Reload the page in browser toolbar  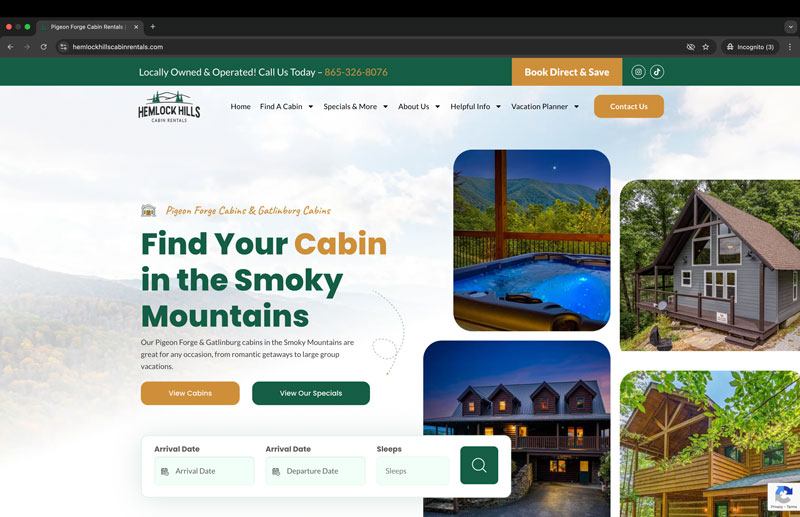(x=44, y=47)
